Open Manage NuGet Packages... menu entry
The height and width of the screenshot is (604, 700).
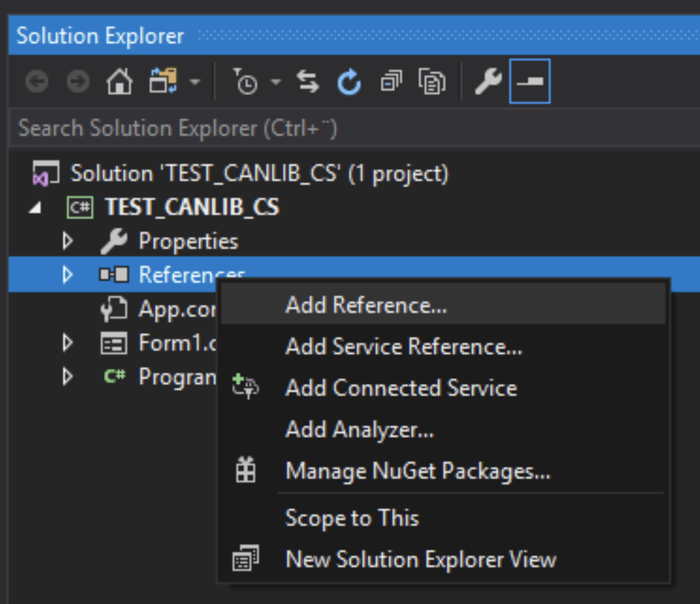443,471
